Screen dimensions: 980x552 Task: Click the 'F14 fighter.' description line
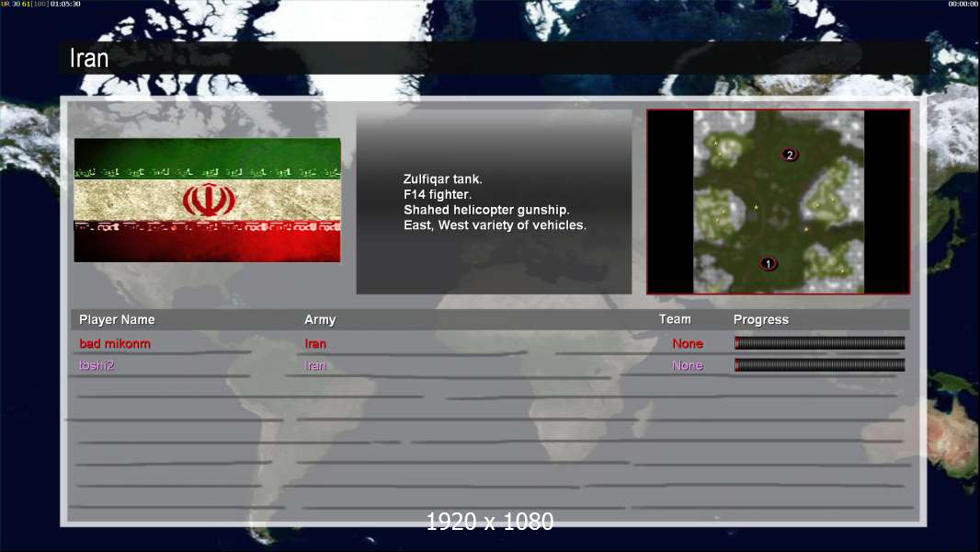[x=438, y=194]
